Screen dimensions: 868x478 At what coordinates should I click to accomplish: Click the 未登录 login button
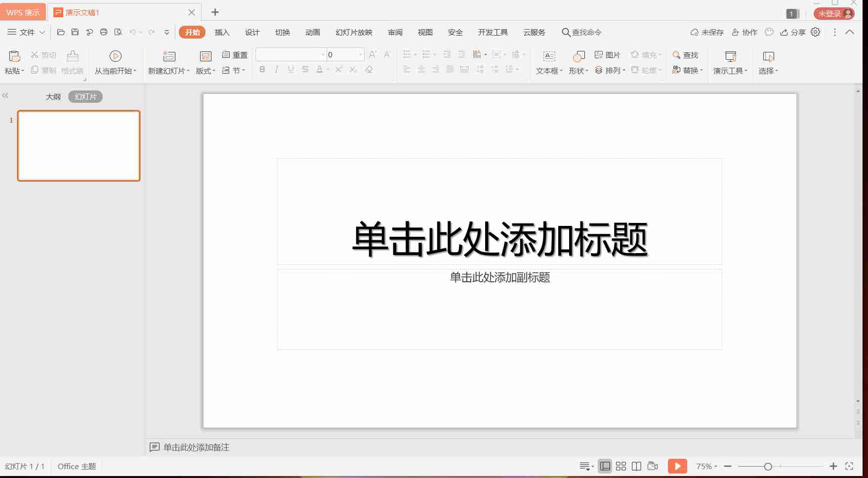pos(834,14)
